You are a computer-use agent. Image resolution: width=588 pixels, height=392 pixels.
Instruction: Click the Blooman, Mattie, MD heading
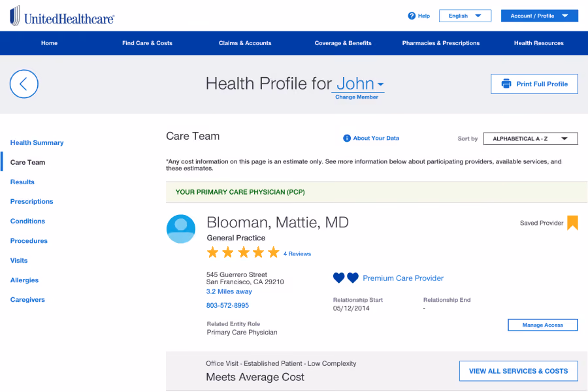coord(278,222)
